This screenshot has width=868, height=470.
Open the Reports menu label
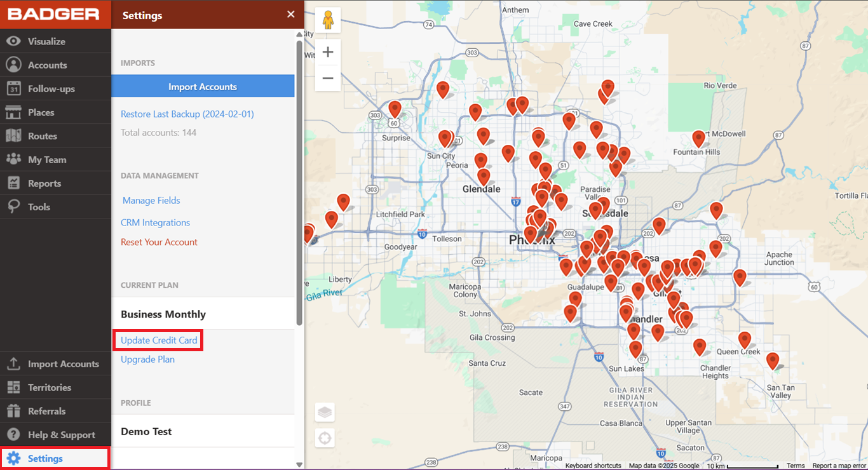44,183
